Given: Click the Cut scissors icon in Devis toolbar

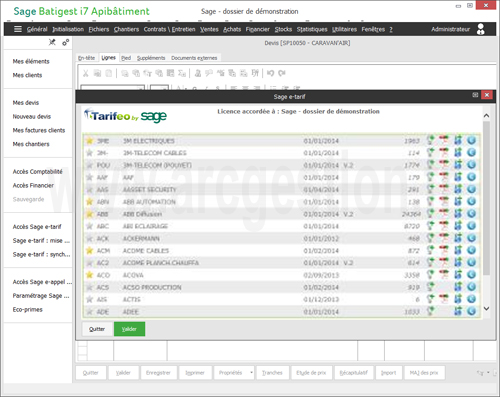Looking at the screenshot, I should [x=86, y=73].
